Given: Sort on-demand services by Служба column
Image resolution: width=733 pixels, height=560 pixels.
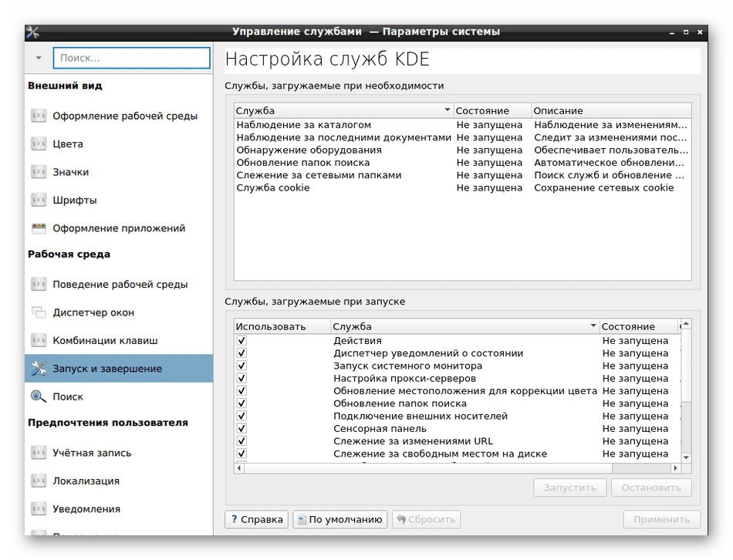Looking at the screenshot, I should [x=343, y=111].
